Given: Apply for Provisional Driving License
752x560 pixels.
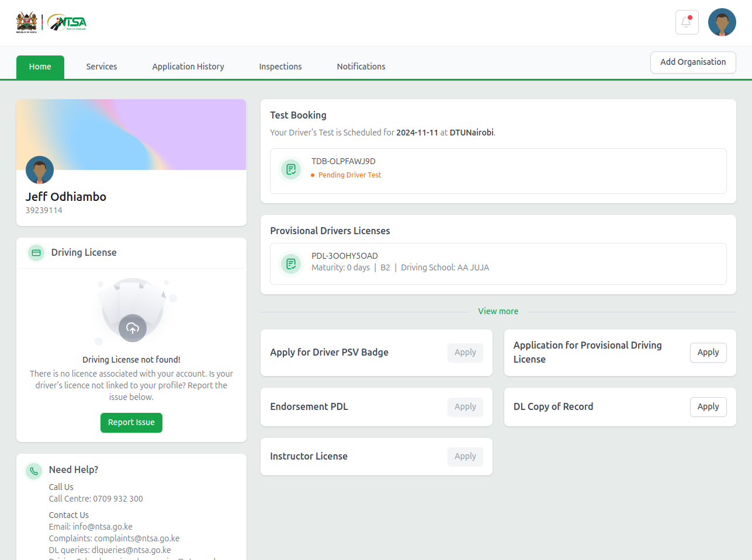Looking at the screenshot, I should tap(708, 353).
